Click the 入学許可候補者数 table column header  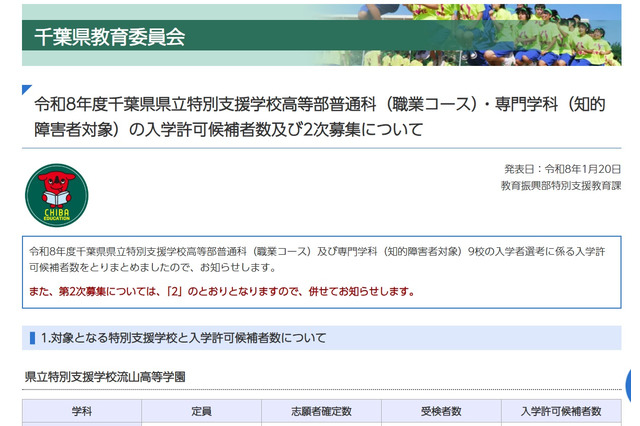click(x=561, y=411)
